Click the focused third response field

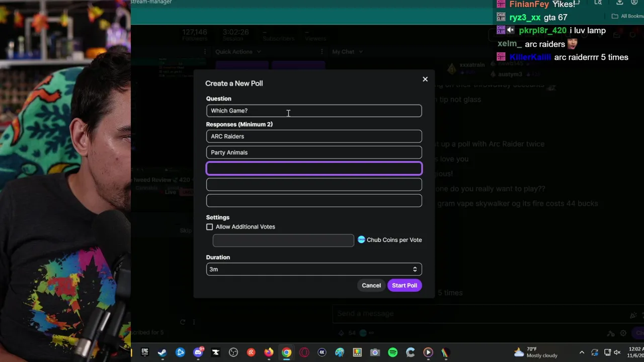[314, 168]
